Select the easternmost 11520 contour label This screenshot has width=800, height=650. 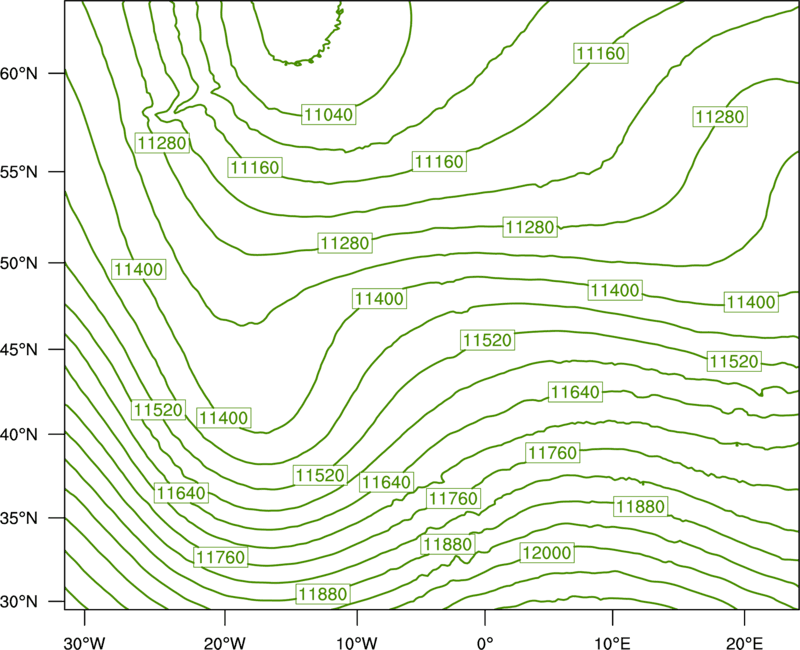pyautogui.click(x=734, y=361)
